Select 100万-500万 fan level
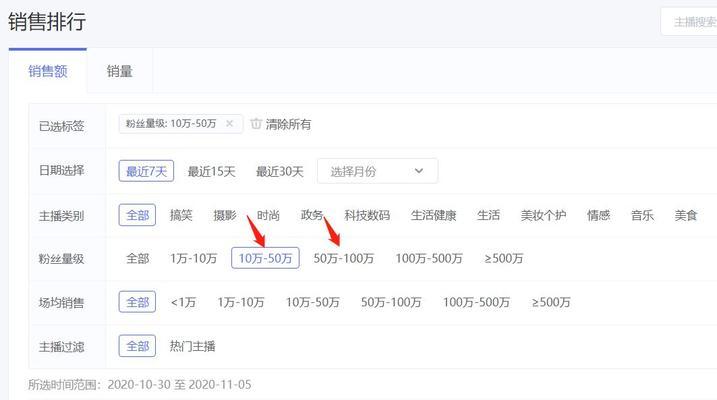 429,258
